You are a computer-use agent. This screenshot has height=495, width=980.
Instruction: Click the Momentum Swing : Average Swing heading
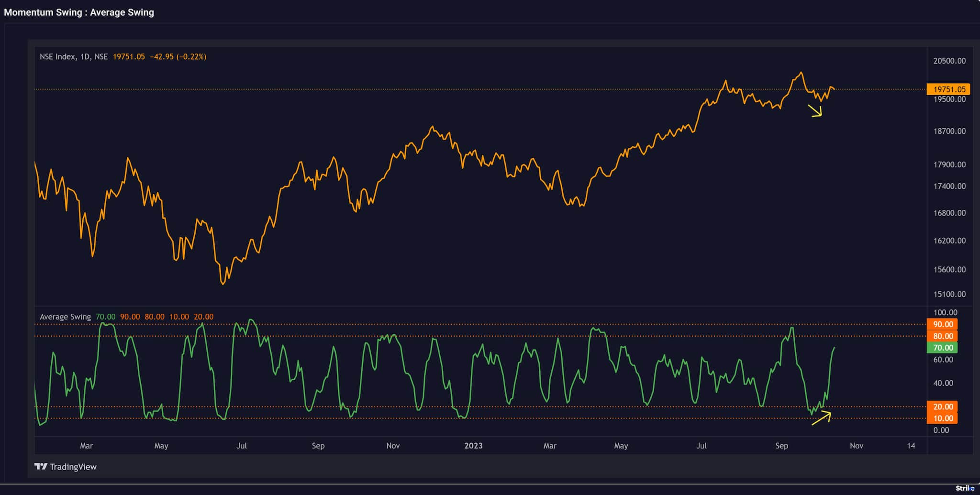pyautogui.click(x=79, y=12)
